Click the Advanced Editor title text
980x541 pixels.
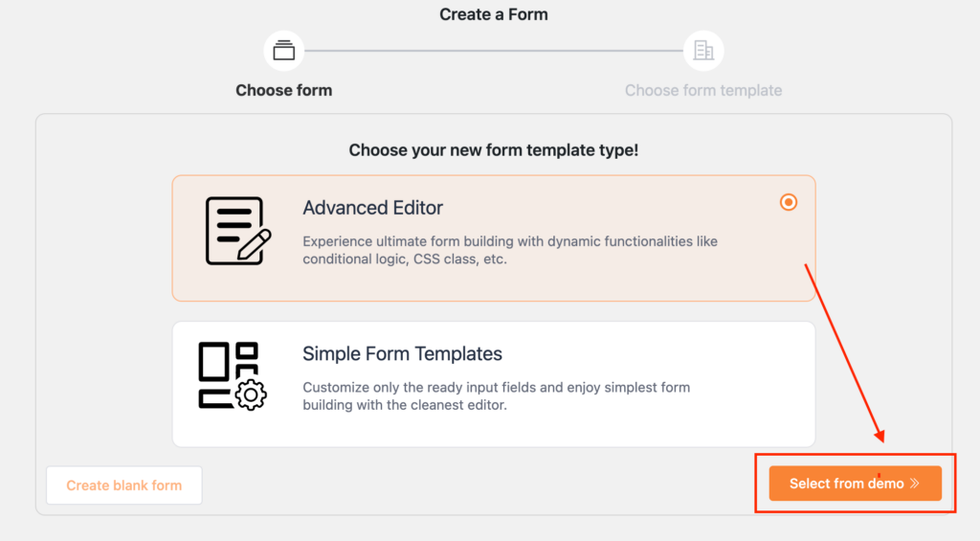pos(372,208)
